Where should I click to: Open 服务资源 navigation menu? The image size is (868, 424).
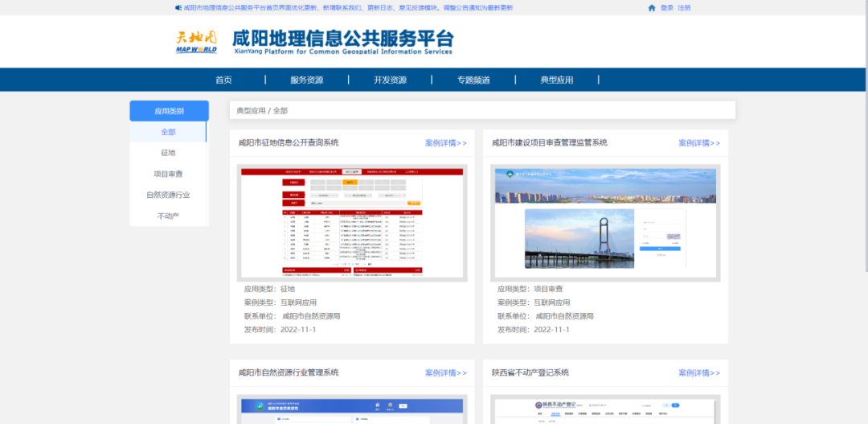307,80
